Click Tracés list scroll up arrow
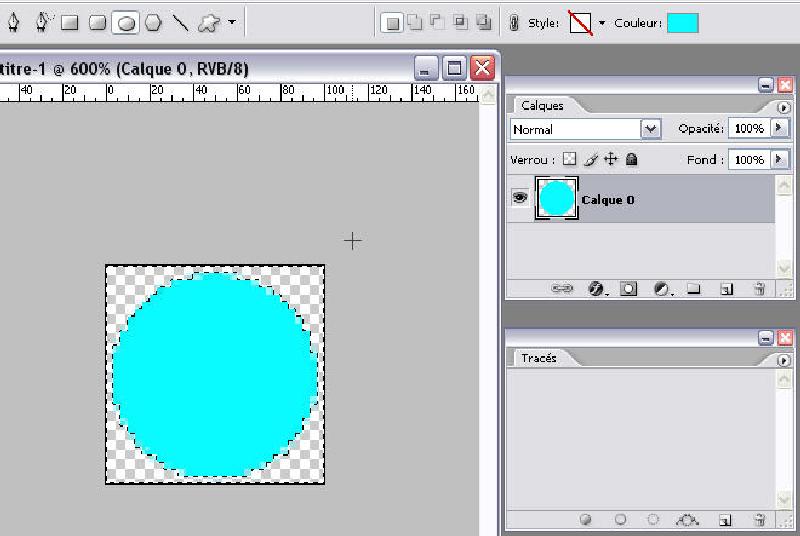 [x=784, y=379]
